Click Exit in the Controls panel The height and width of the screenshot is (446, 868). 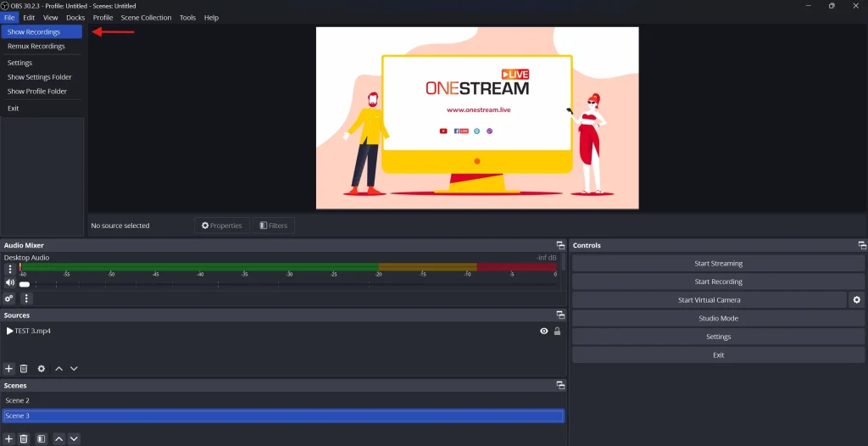point(718,354)
